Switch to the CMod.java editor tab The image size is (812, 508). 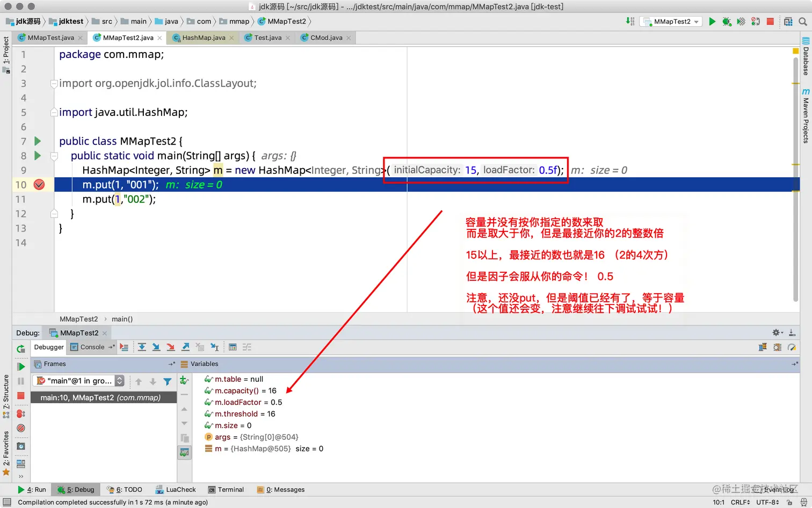326,38
